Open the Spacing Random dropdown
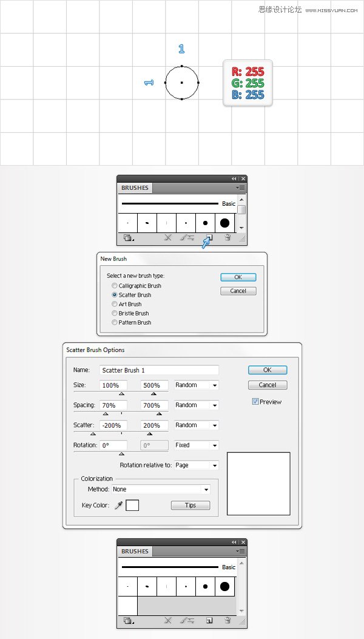Viewport: 364px width, 639px height. [197, 405]
